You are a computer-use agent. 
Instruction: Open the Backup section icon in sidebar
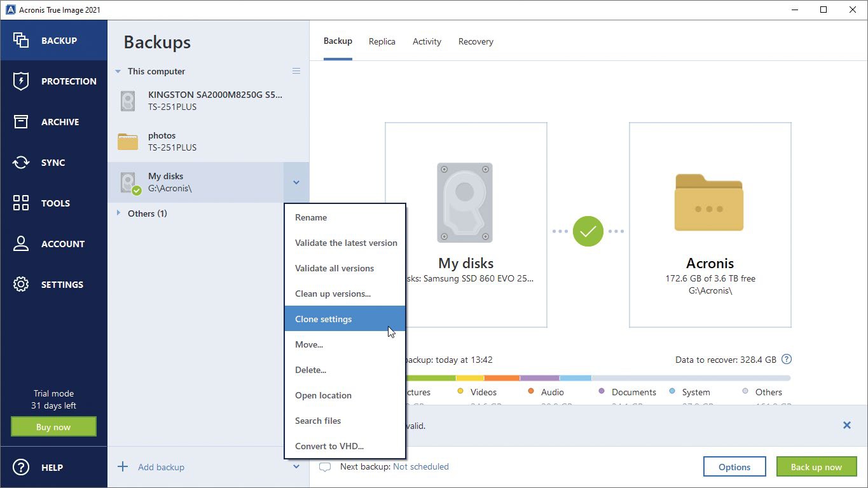click(21, 40)
